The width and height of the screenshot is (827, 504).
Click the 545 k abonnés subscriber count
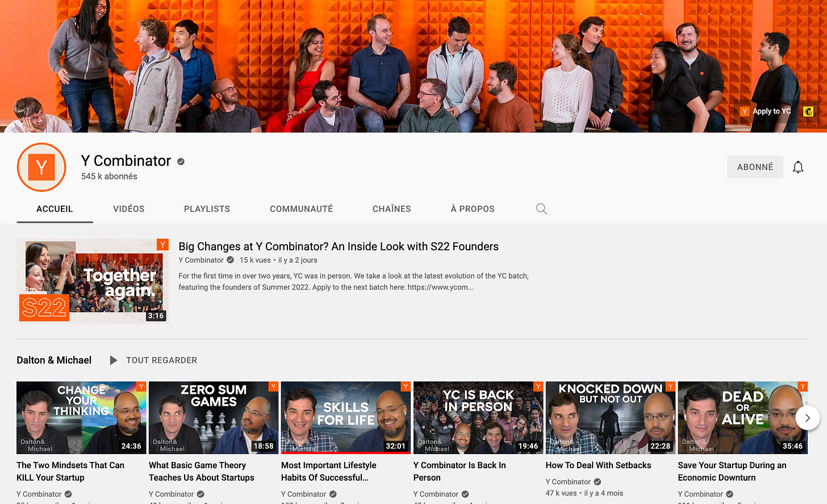(x=109, y=177)
